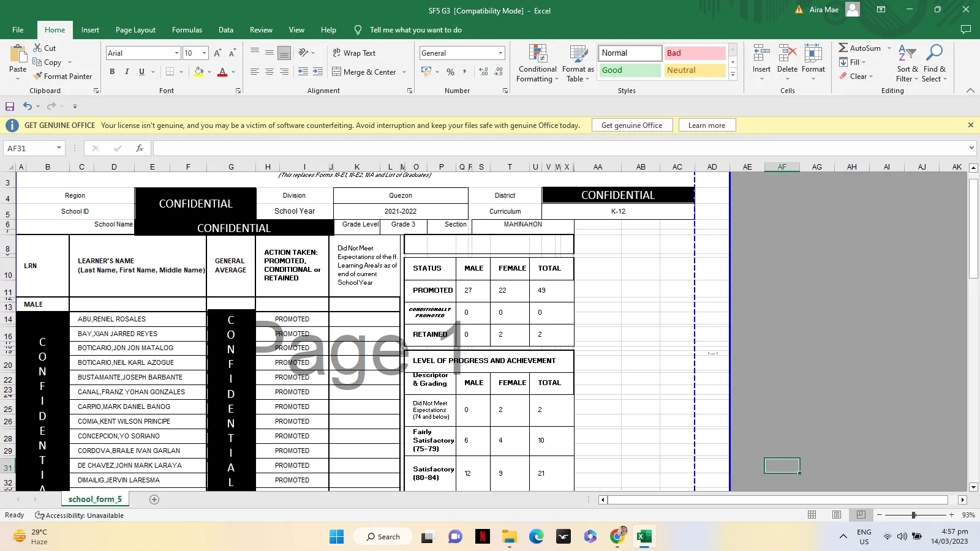Switch to the Data tab

tap(226, 30)
